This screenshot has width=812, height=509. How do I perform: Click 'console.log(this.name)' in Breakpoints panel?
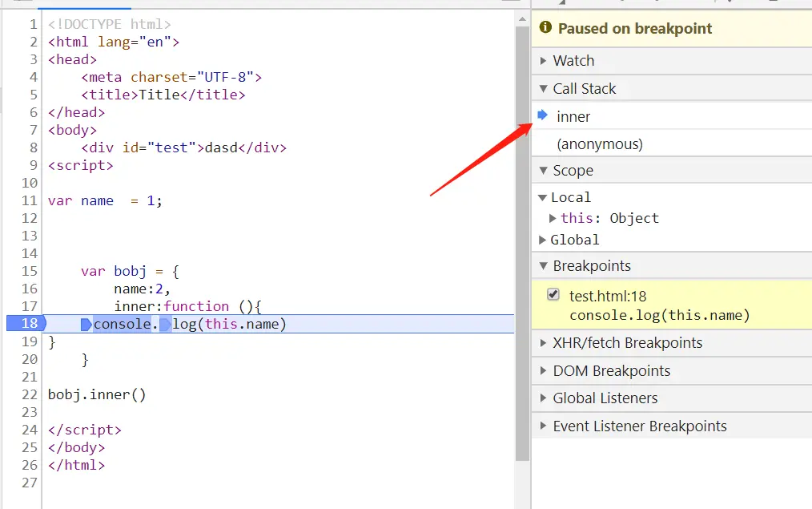pos(660,315)
